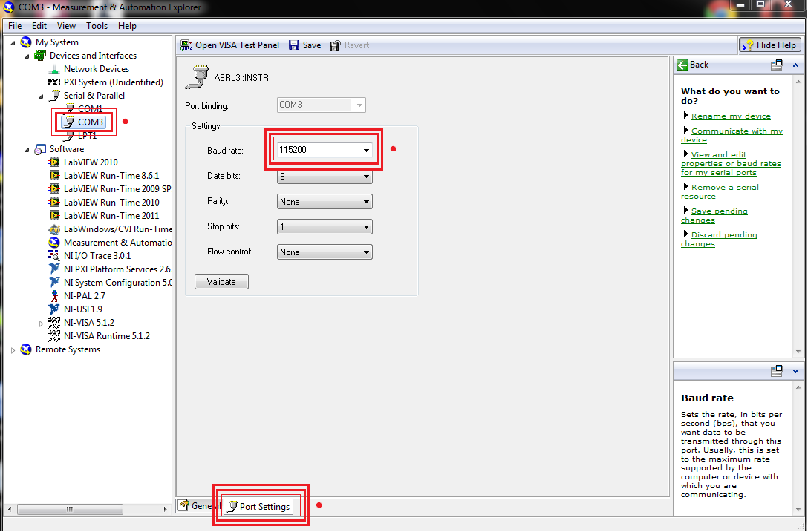The height and width of the screenshot is (532, 808).
Task: Click the NI I/O Trace 3.0.1 icon
Action: click(55, 256)
